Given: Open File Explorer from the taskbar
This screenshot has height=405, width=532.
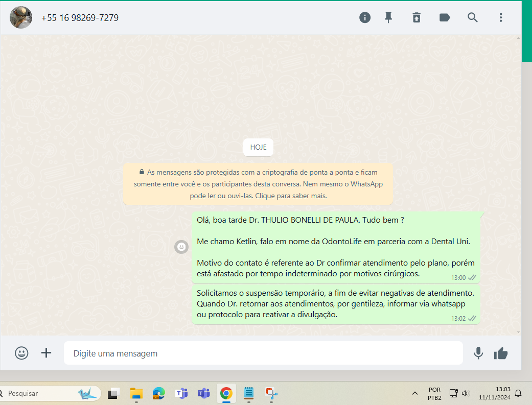Looking at the screenshot, I should coord(136,393).
